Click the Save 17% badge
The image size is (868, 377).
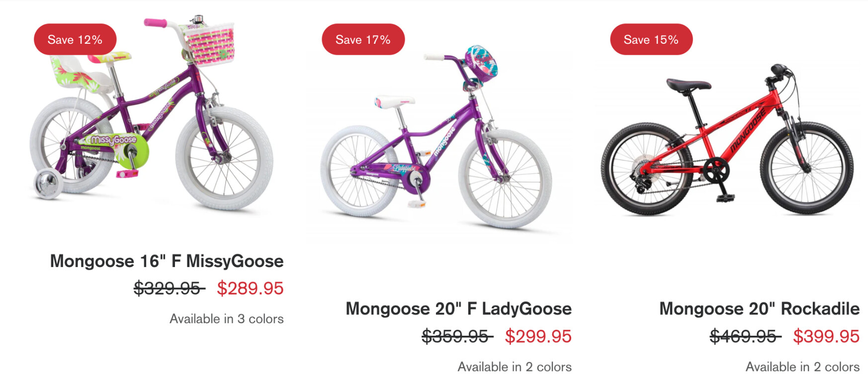coord(363,39)
